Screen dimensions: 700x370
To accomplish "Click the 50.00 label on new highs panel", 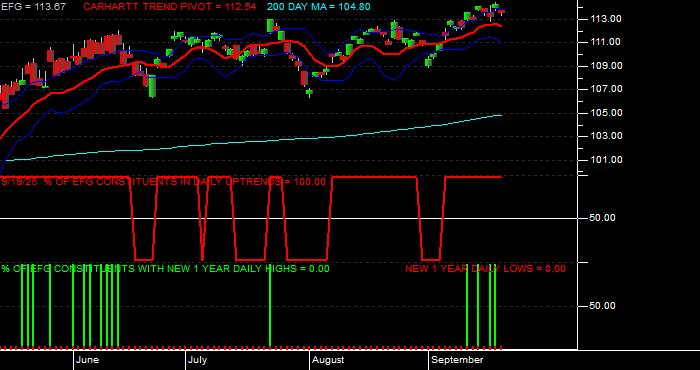I will (x=603, y=306).
